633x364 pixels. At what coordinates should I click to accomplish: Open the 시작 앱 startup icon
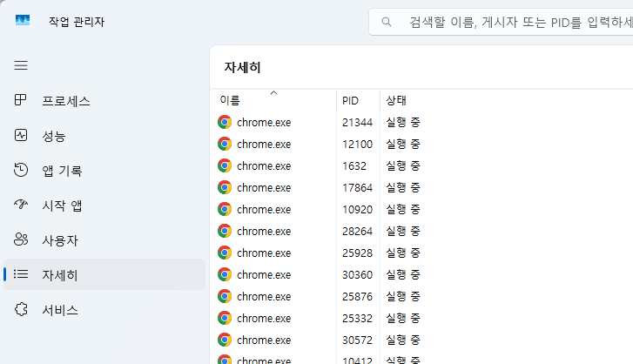[21, 205]
